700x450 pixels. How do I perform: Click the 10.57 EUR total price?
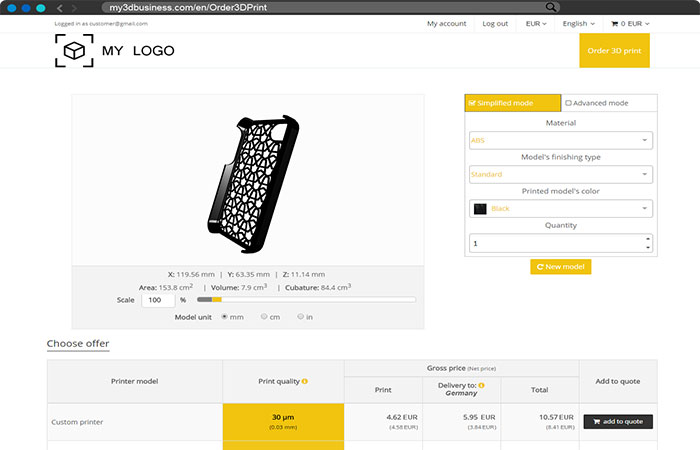[x=556, y=417]
